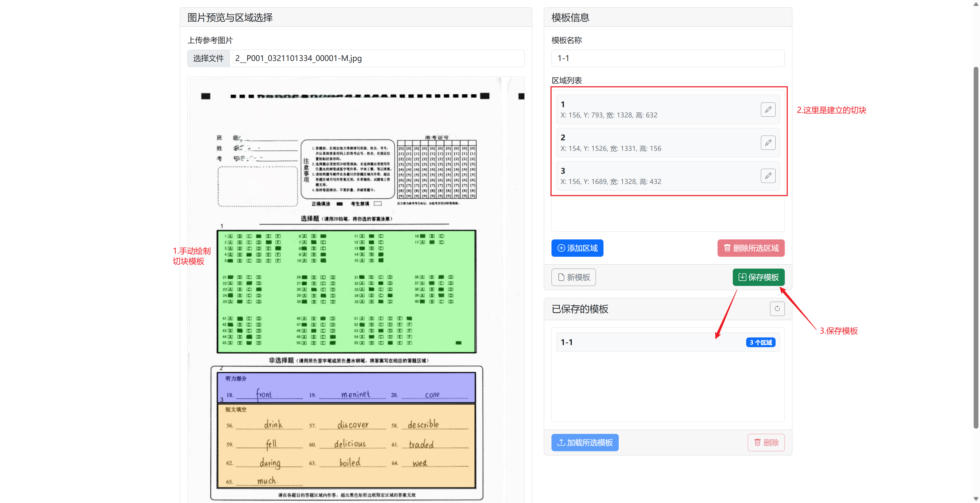Click the 3 个区域 badge
This screenshot has width=980, height=503.
761,342
